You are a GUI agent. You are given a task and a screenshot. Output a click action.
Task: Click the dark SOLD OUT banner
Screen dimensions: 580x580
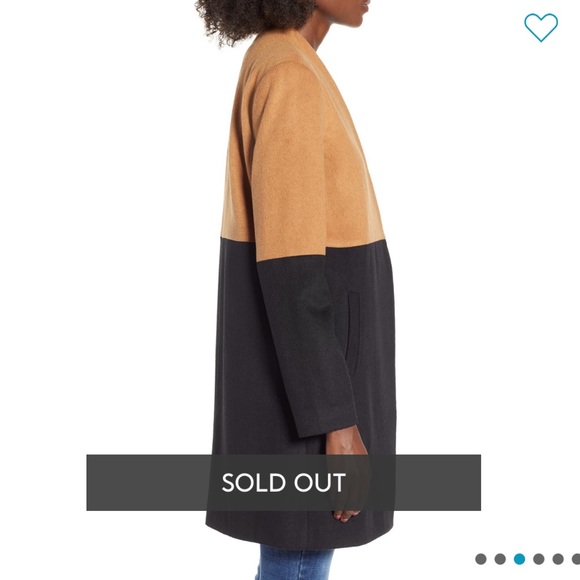pos(283,482)
